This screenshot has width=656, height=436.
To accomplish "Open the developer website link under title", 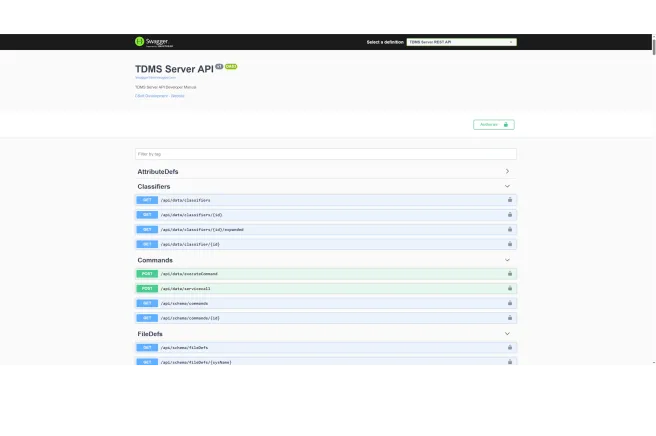I will tap(159, 96).
